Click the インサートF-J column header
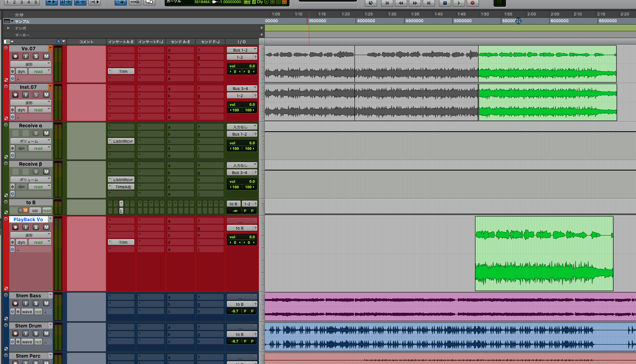 [151, 42]
